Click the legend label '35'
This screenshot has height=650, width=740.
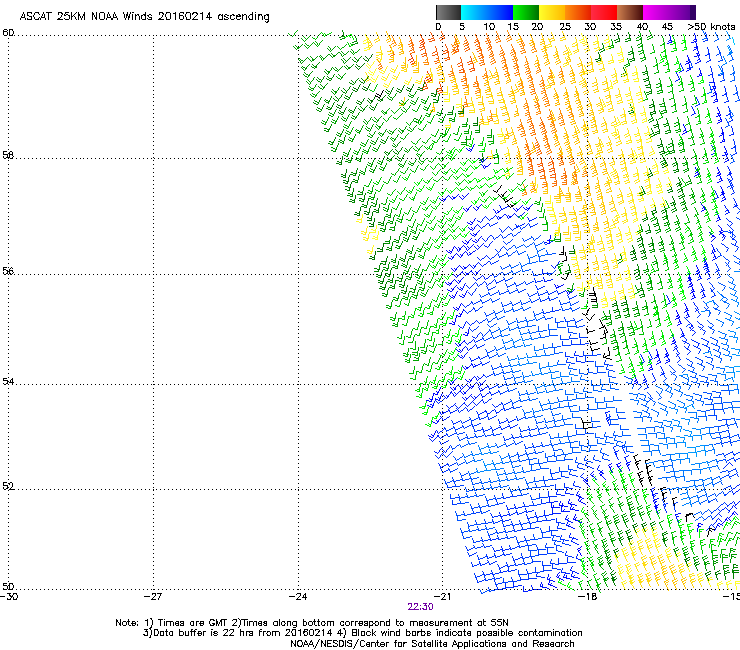point(616,27)
